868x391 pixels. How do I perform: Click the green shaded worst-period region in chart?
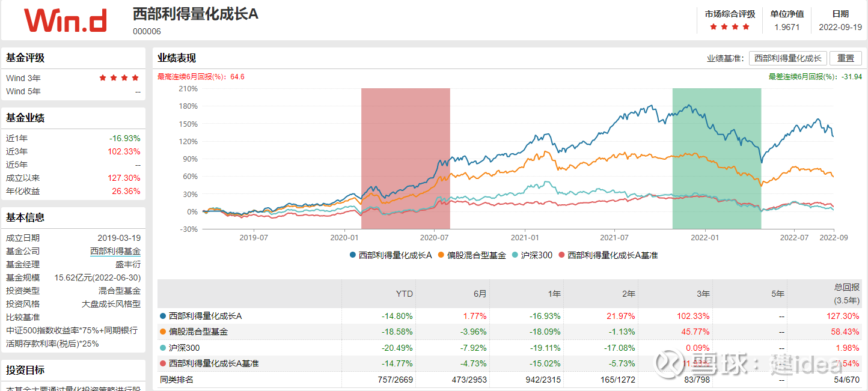click(717, 159)
